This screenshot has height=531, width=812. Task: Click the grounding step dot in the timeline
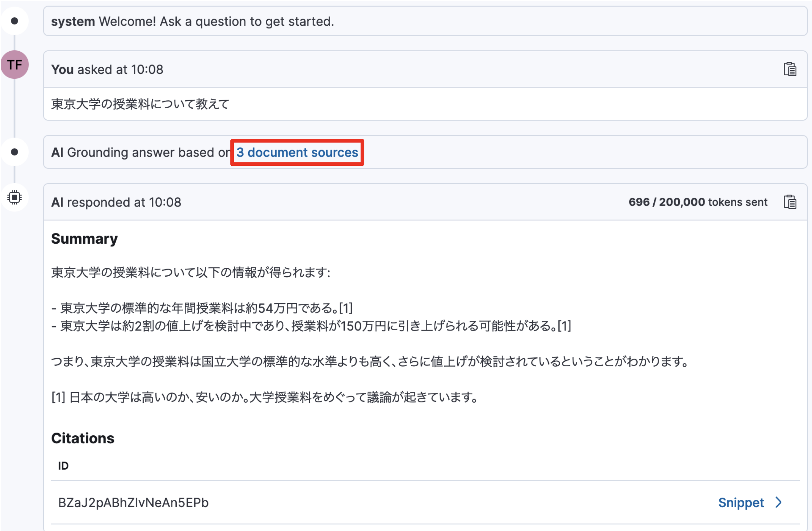(x=15, y=152)
